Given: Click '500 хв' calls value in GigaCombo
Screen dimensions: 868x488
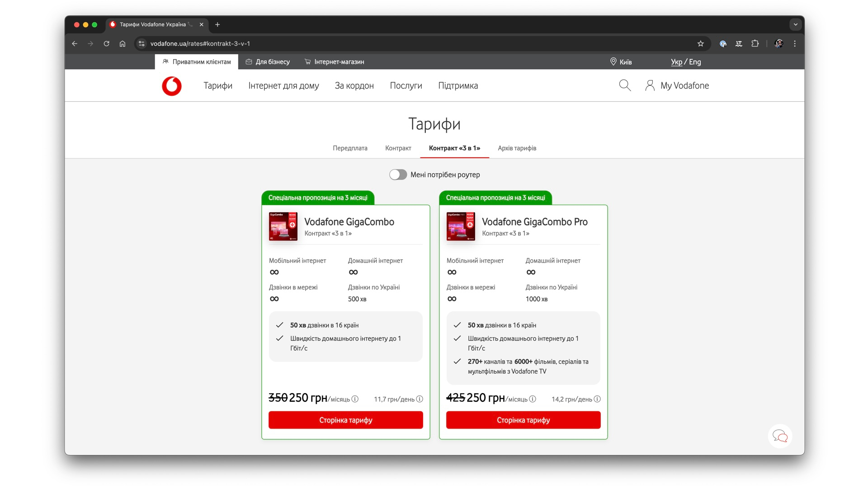Looking at the screenshot, I should pos(357,299).
